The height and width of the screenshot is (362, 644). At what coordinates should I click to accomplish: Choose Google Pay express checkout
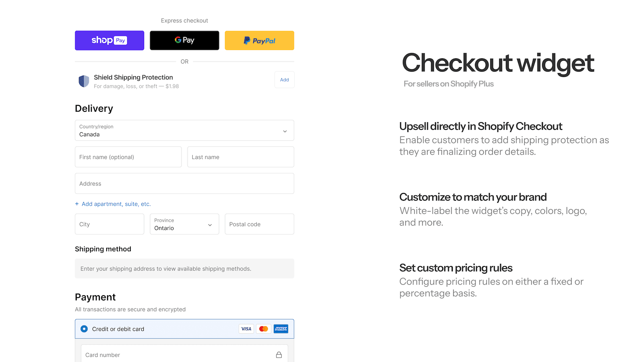point(184,41)
